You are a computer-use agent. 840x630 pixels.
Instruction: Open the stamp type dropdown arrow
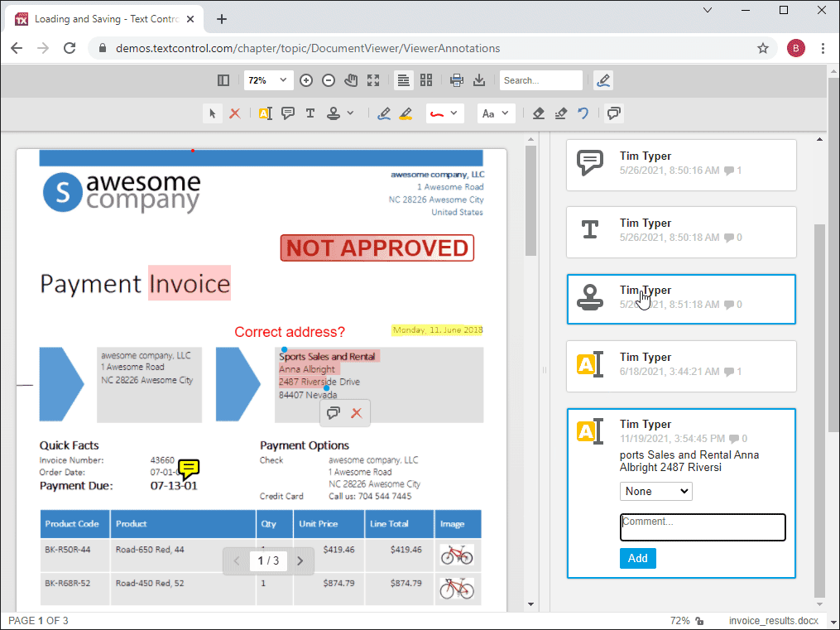350,113
